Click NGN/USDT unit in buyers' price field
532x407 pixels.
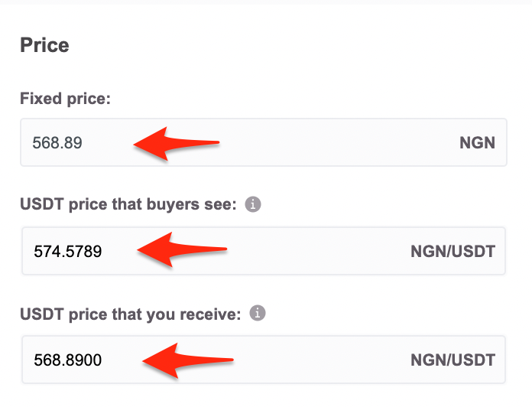pos(453,252)
